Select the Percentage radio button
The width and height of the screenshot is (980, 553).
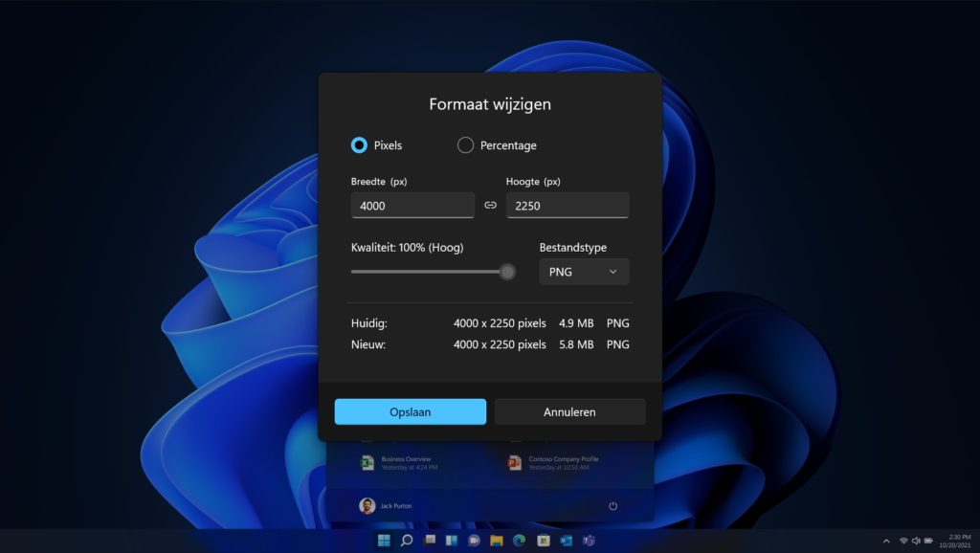[465, 145]
